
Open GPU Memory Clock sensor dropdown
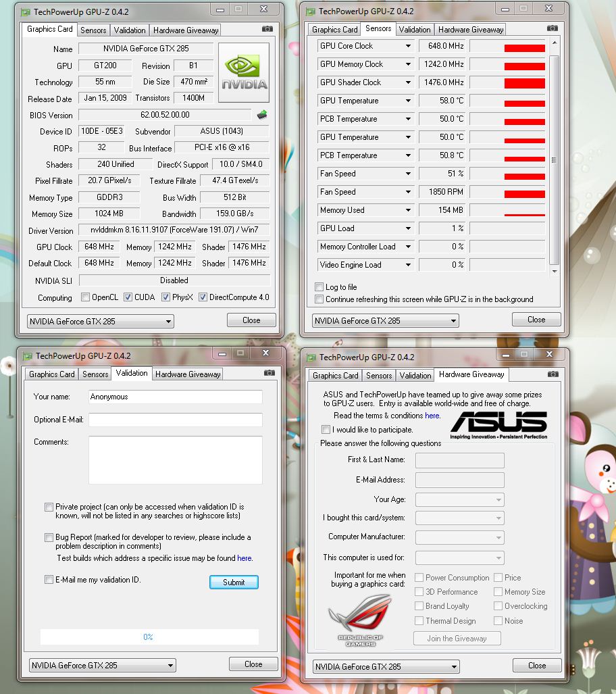pos(408,64)
